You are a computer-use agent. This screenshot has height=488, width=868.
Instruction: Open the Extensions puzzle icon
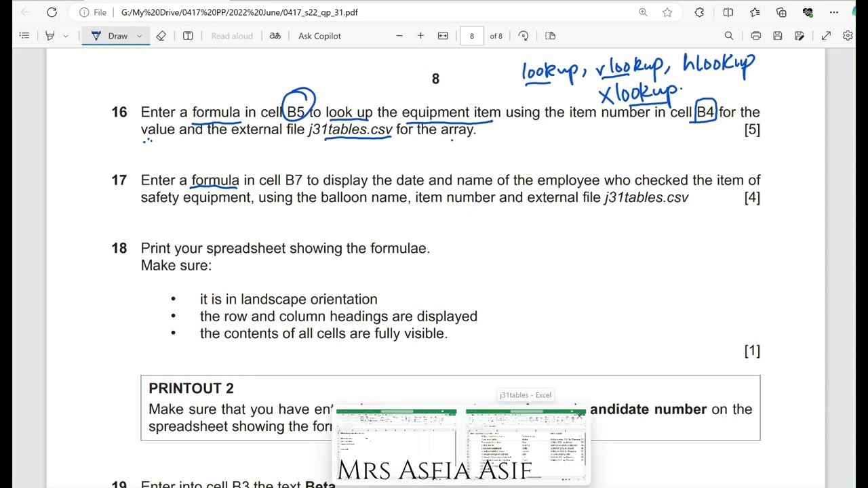pyautogui.click(x=699, y=12)
